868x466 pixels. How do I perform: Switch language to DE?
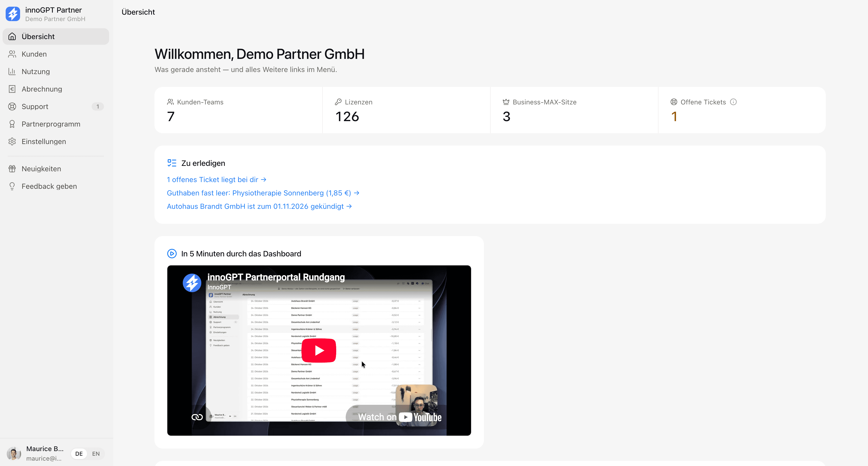[79, 454]
